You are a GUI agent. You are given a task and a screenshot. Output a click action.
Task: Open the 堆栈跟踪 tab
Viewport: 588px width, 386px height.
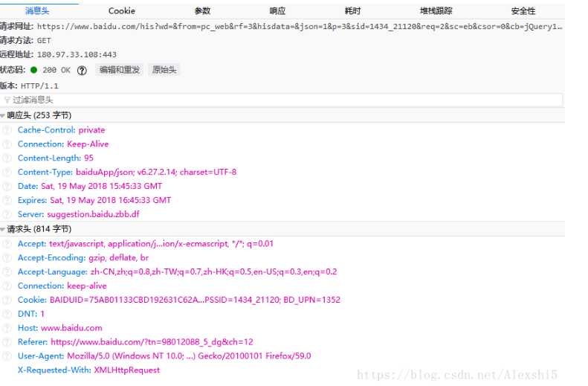436,11
